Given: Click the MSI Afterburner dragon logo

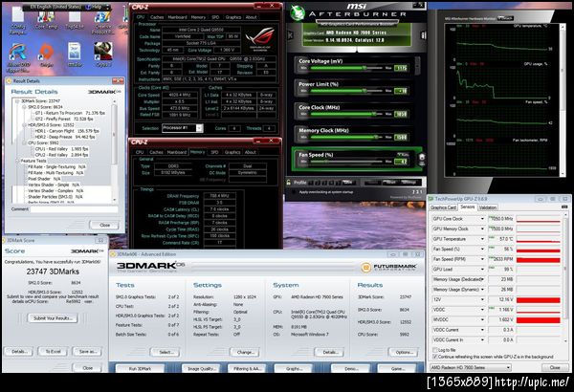Looking at the screenshot, I should (298, 13).
